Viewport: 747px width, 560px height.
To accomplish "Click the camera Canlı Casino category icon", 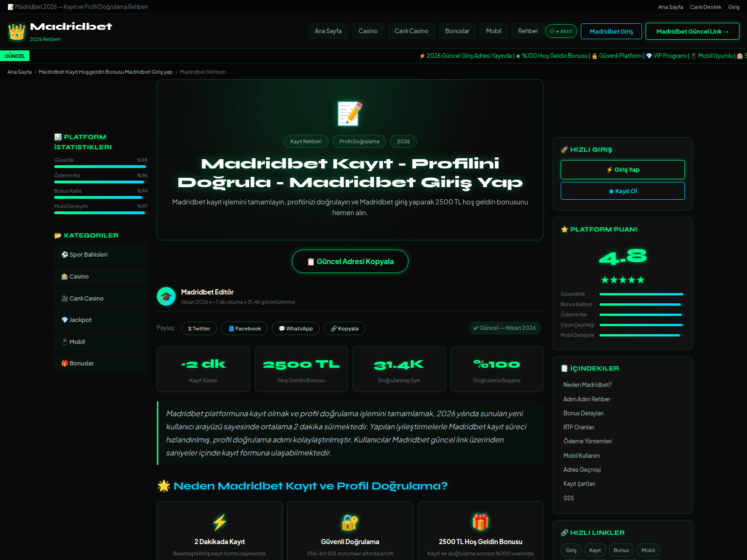I will (65, 298).
